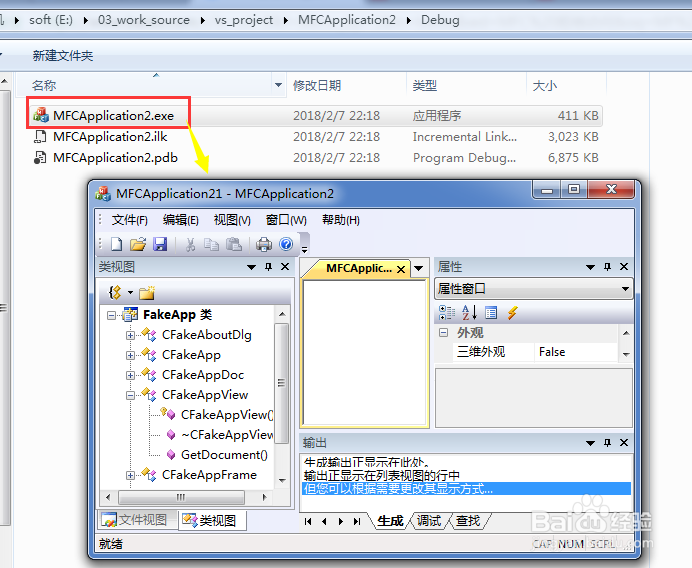Open the 视图(V) menu
The height and width of the screenshot is (568, 692).
(232, 220)
